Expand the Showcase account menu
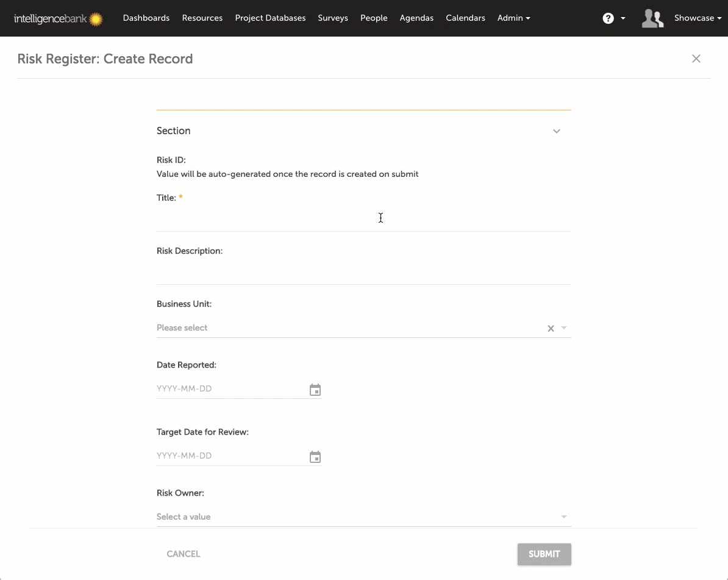The image size is (728, 580). click(698, 18)
